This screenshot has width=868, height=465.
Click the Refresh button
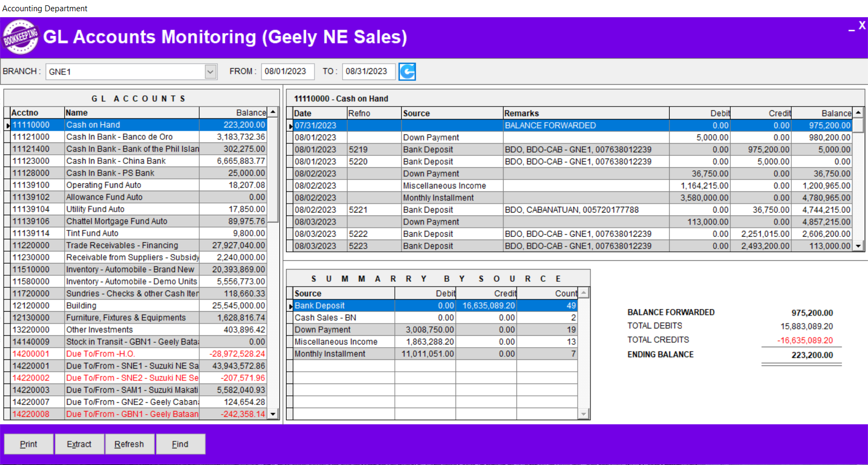pos(129,444)
